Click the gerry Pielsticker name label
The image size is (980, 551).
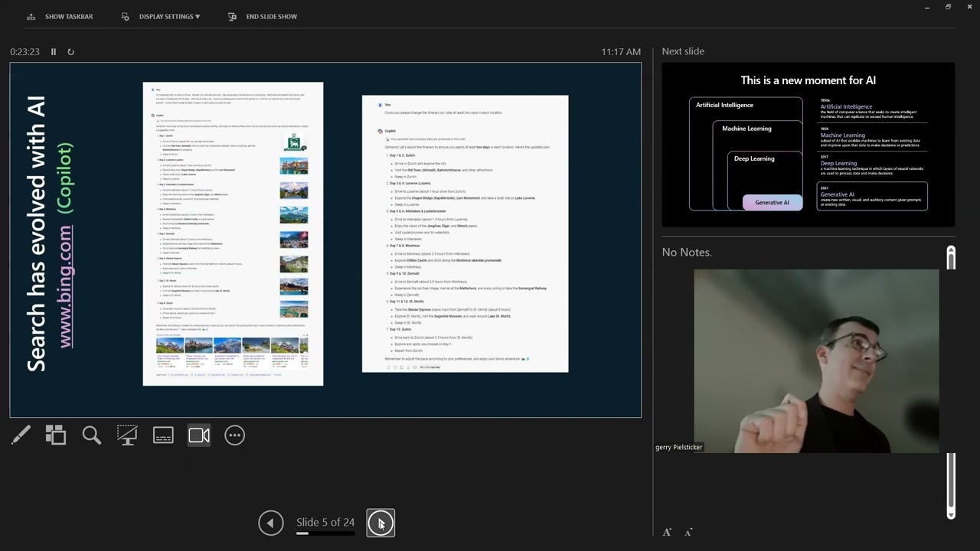pyautogui.click(x=678, y=447)
